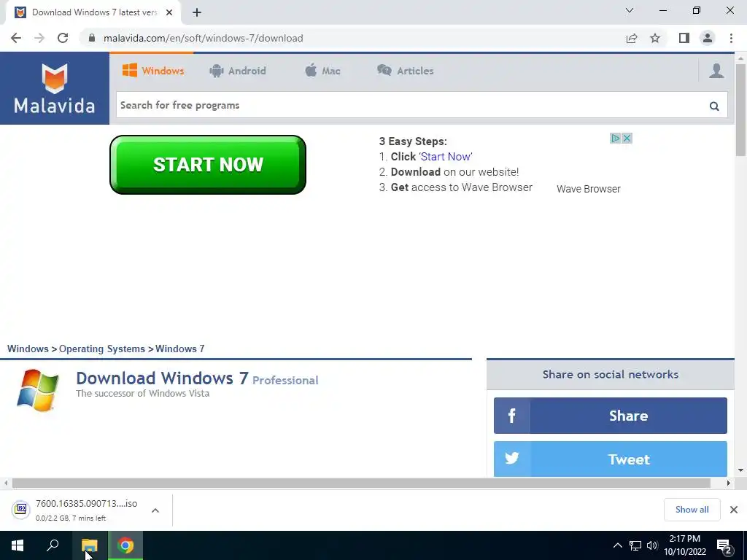
Task: Click the vertical scrollbar down arrow
Action: 740,470
